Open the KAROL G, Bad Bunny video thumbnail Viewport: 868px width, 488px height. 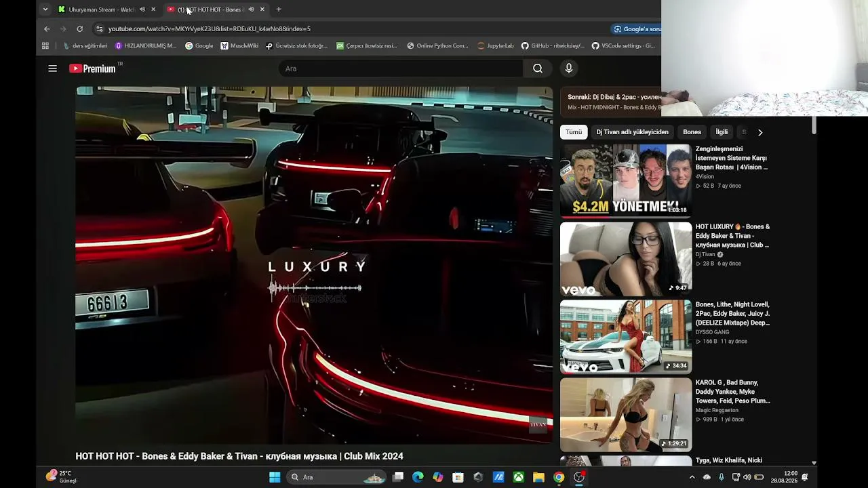click(626, 415)
